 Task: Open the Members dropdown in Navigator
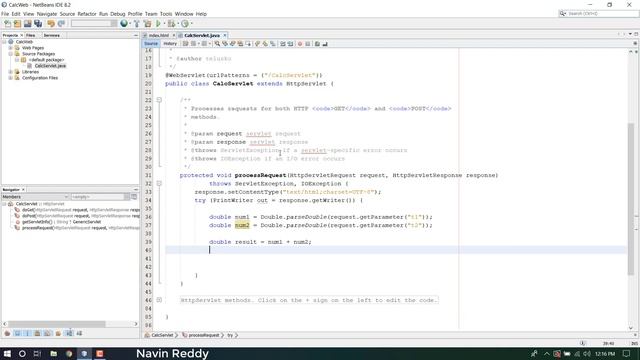pos(35,197)
